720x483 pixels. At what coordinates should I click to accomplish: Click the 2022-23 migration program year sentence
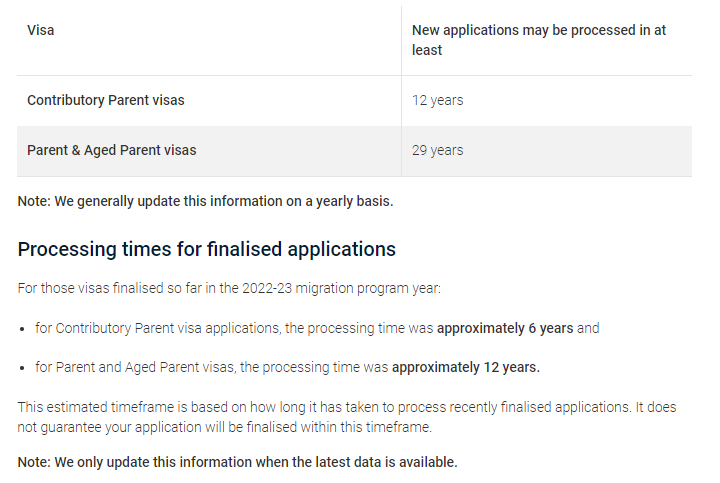click(229, 288)
